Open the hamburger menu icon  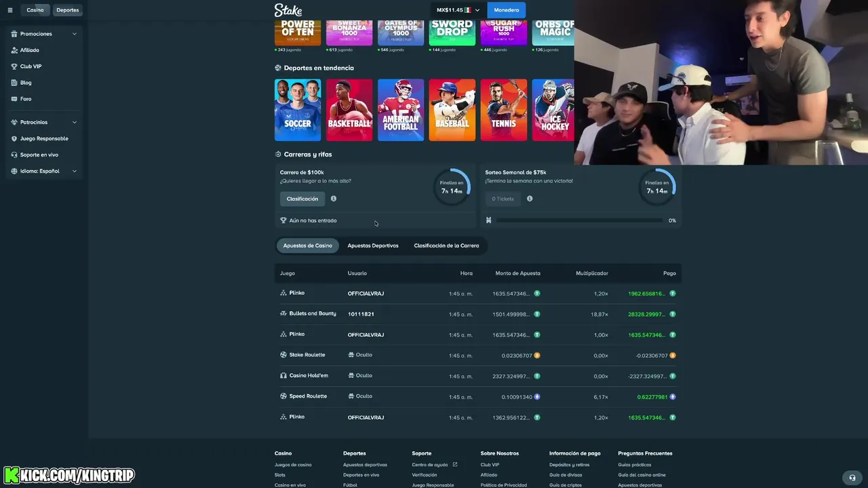pos(9,10)
